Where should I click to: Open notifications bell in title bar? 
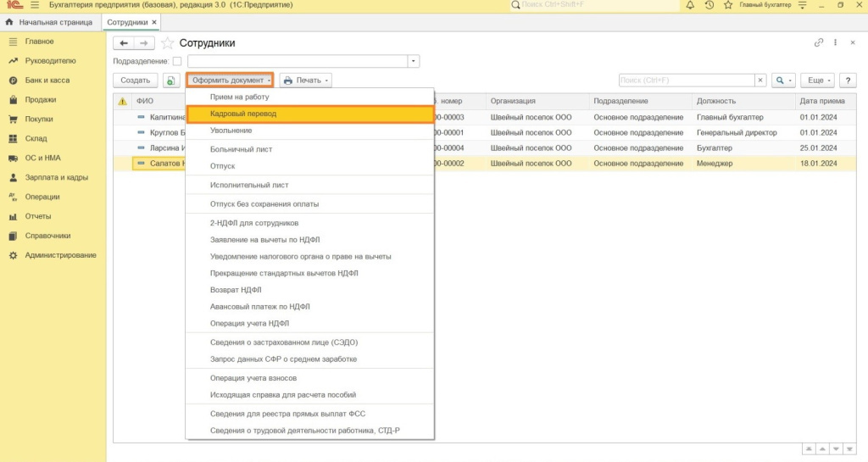(690, 6)
